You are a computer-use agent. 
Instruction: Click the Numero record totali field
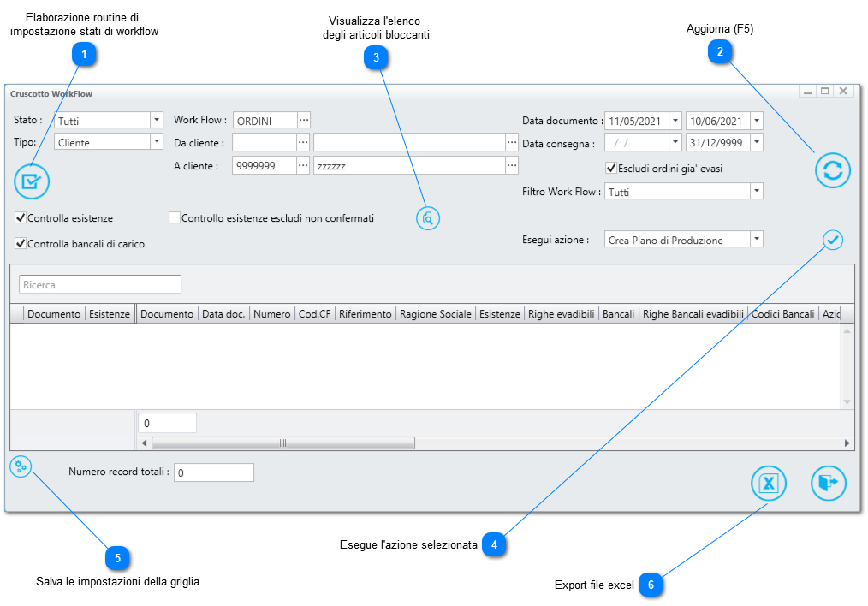pos(214,472)
